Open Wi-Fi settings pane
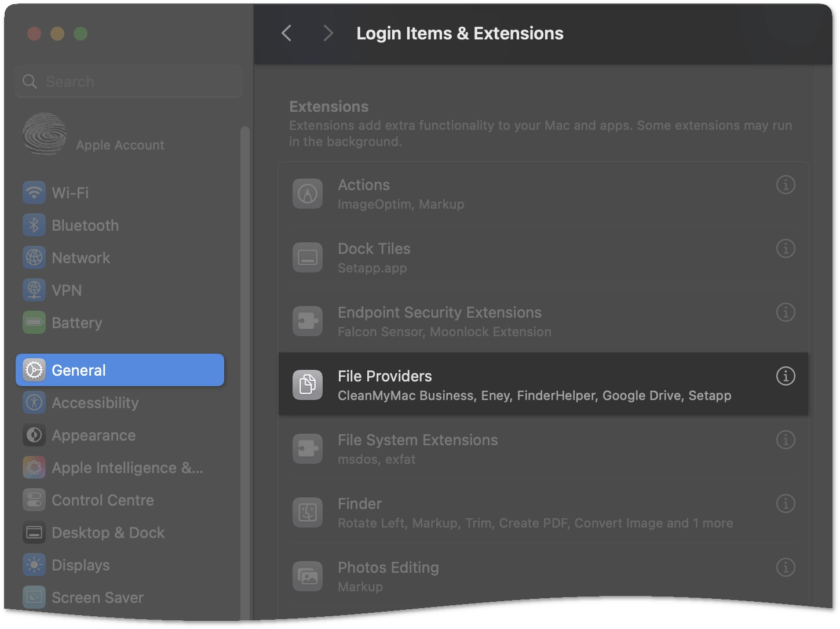The width and height of the screenshot is (840, 629). (120, 192)
